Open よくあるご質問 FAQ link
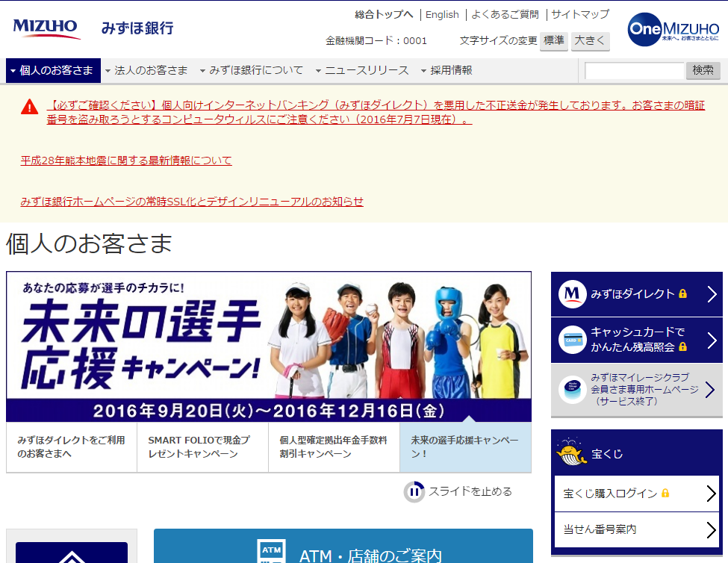728x563 pixels. [x=505, y=15]
